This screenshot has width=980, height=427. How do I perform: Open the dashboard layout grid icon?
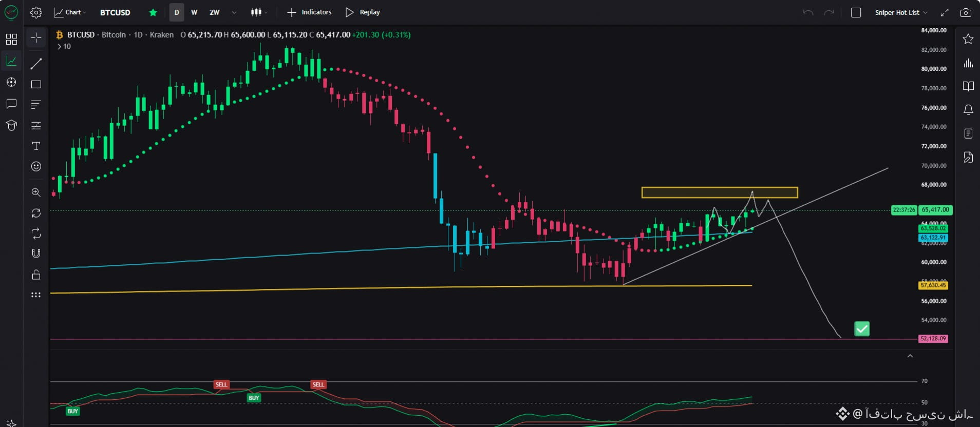11,39
